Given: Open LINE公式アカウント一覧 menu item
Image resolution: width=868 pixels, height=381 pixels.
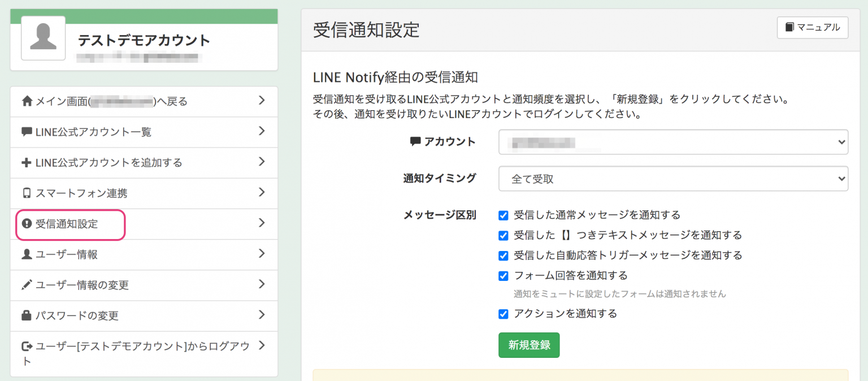Looking at the screenshot, I should [144, 132].
